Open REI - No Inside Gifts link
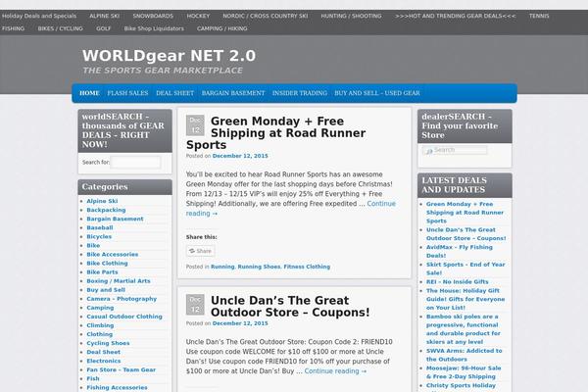 [457, 281]
